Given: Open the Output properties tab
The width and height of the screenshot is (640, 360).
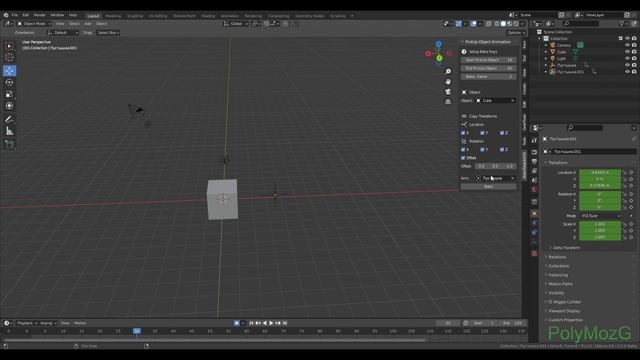Looking at the screenshot, I should [534, 161].
